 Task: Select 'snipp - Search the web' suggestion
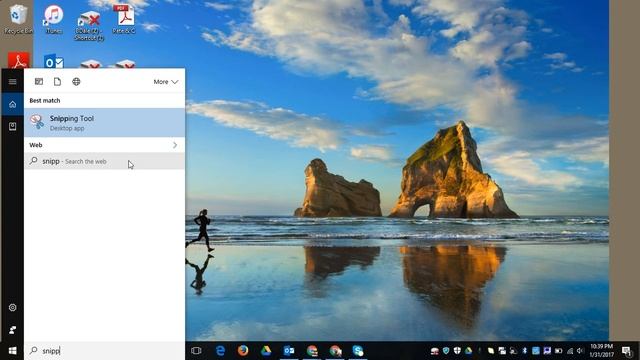[x=104, y=161]
